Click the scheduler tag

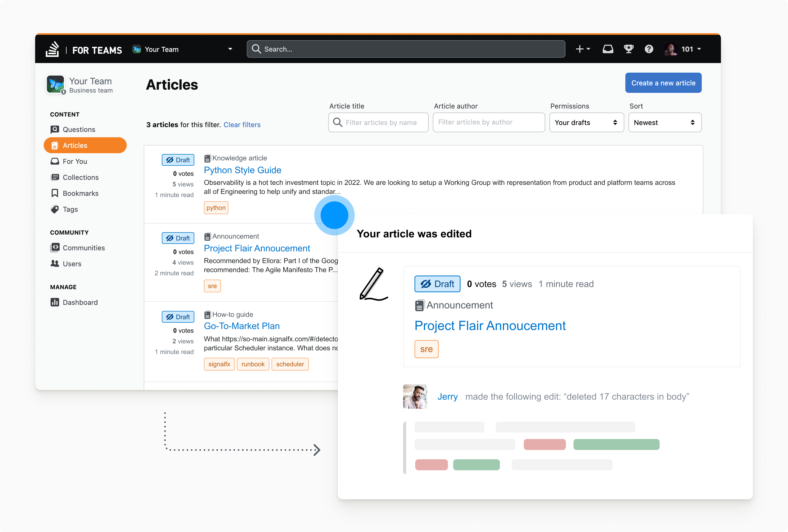tap(290, 364)
